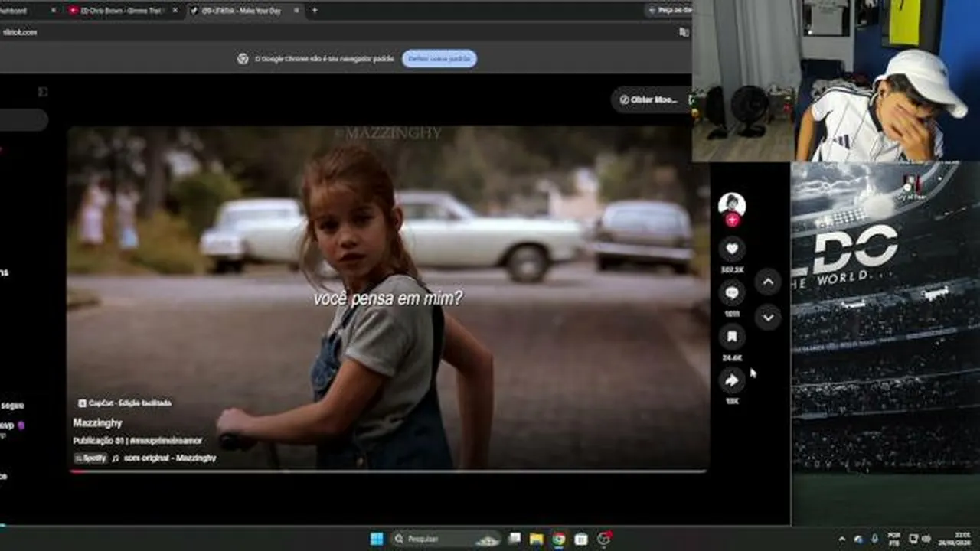980x551 pixels.
Task: Seek using the video progress bar
Action: [388, 471]
